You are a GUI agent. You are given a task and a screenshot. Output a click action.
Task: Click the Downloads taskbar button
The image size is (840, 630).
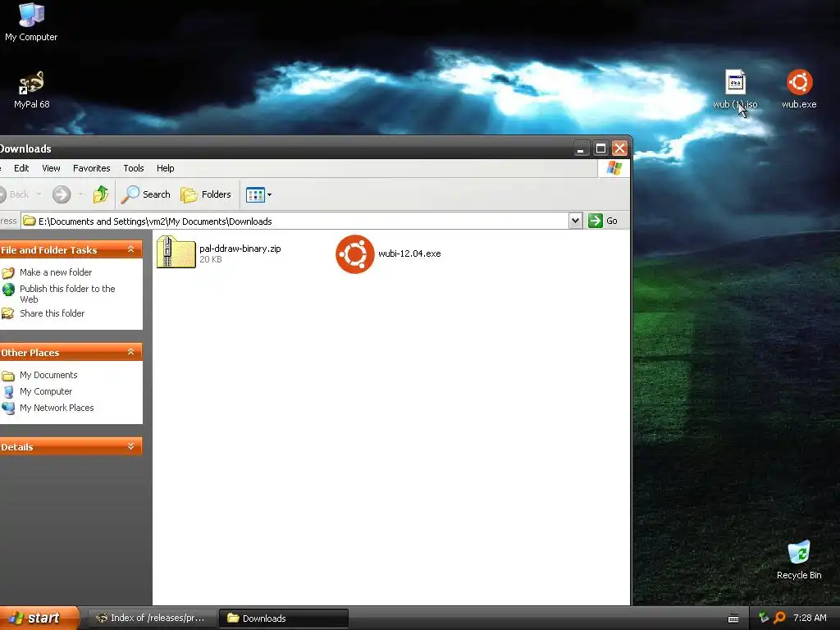[x=283, y=619]
